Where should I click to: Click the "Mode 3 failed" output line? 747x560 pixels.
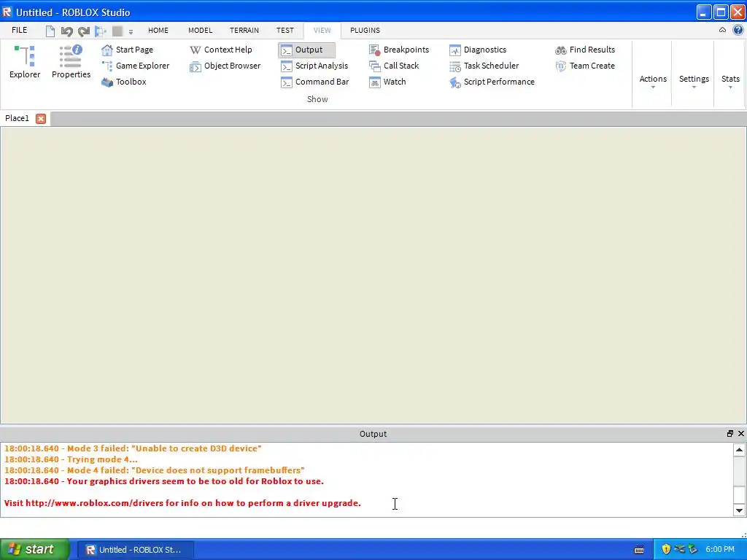pyautogui.click(x=133, y=448)
